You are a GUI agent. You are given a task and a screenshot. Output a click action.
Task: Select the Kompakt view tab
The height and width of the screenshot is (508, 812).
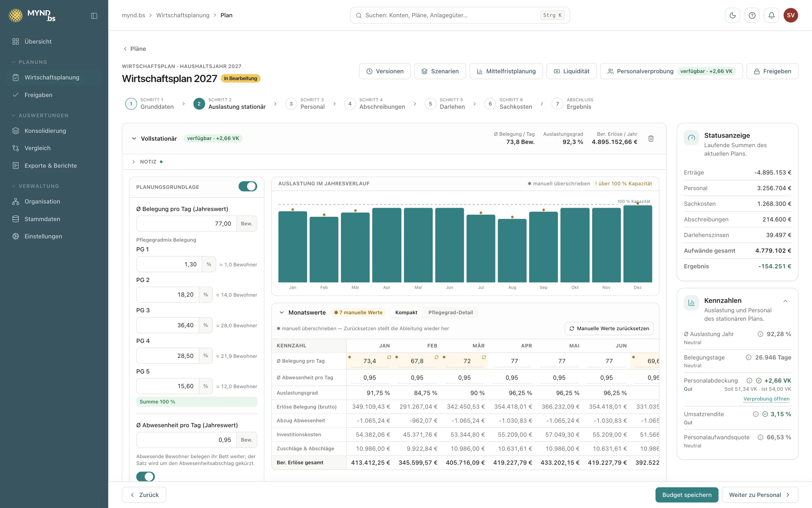406,313
